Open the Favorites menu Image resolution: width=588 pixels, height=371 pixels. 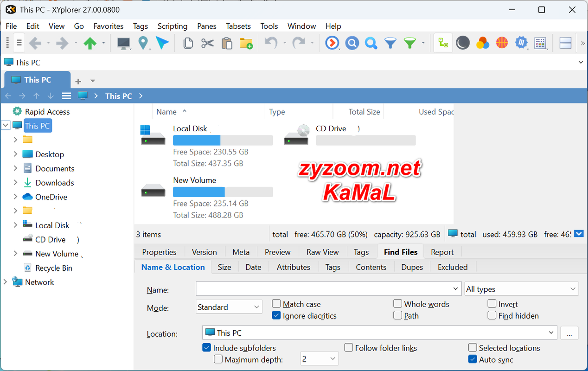109,26
